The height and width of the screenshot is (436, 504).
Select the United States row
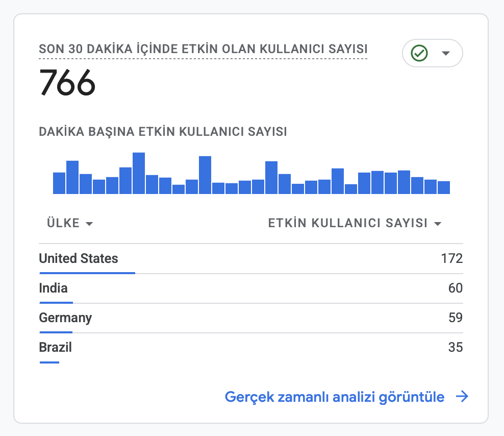[x=250, y=259]
